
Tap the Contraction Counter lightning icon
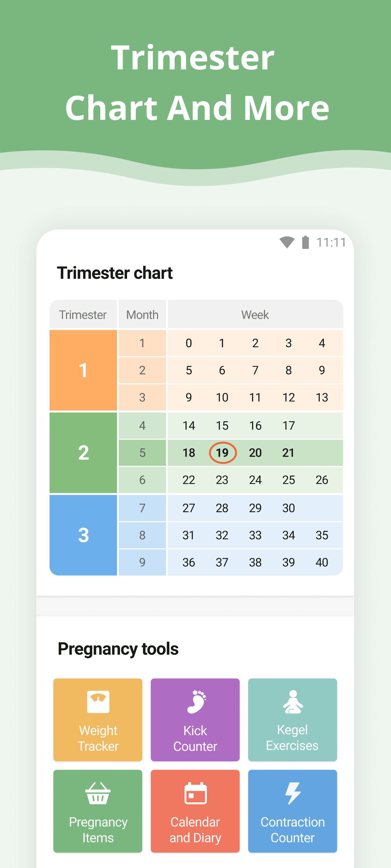(293, 793)
